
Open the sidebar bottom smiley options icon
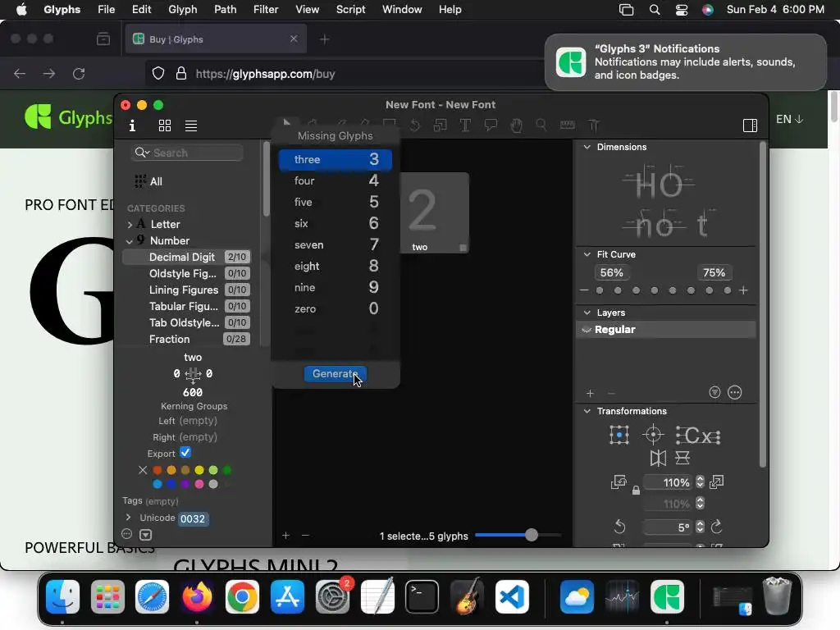(x=127, y=534)
